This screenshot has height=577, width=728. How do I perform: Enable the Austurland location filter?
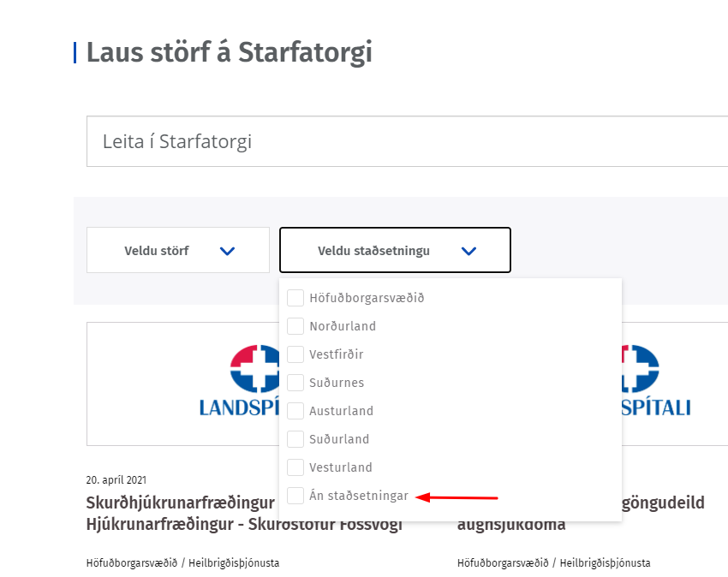click(x=295, y=411)
